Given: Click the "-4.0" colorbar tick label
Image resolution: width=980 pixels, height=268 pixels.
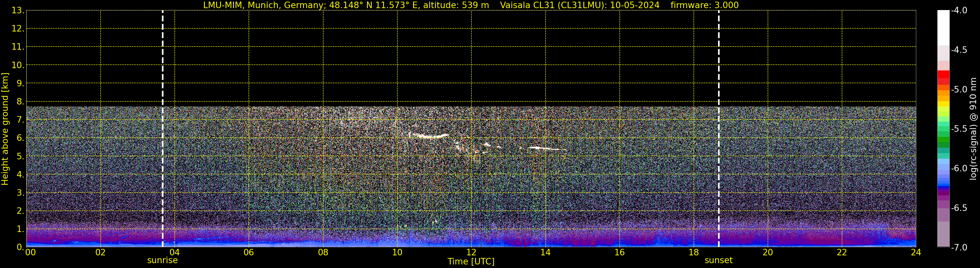Looking at the screenshot, I should [959, 11].
